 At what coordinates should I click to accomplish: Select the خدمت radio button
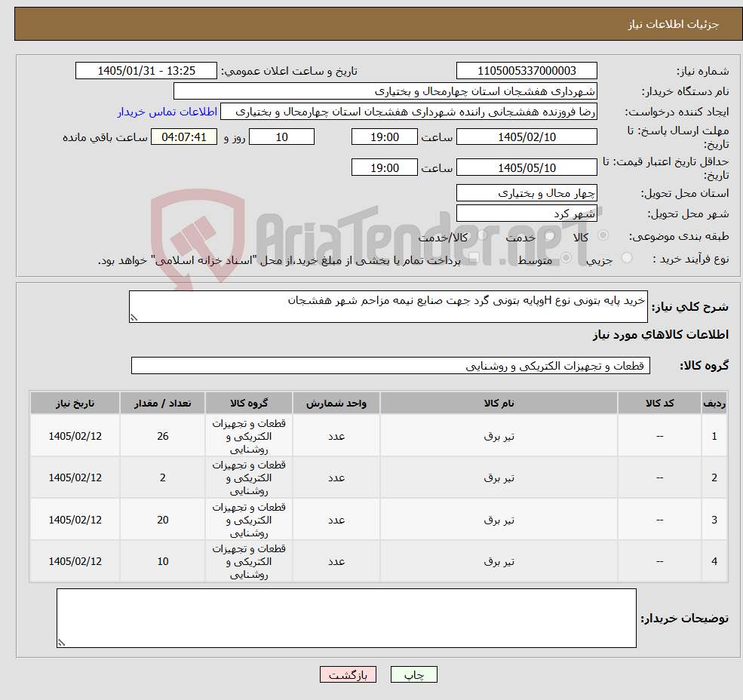[x=549, y=235]
